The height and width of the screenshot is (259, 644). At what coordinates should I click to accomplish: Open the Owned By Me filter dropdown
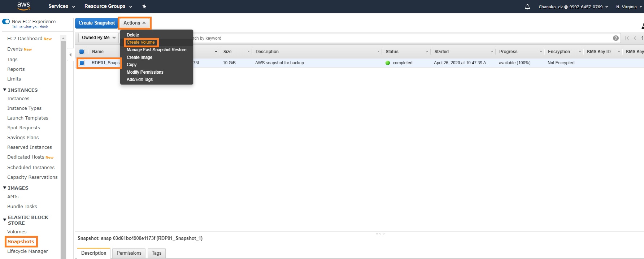[98, 38]
